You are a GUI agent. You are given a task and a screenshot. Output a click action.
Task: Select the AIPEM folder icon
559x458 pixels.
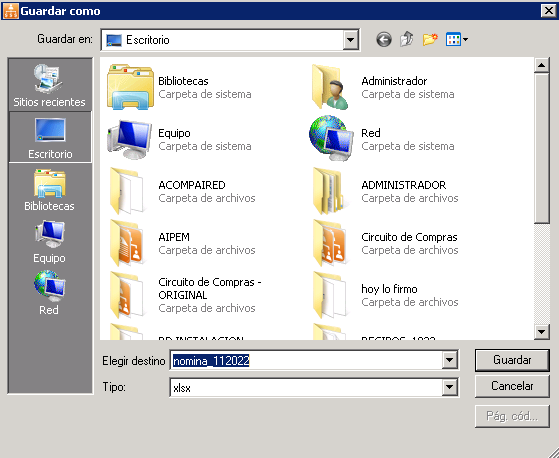tap(127, 243)
